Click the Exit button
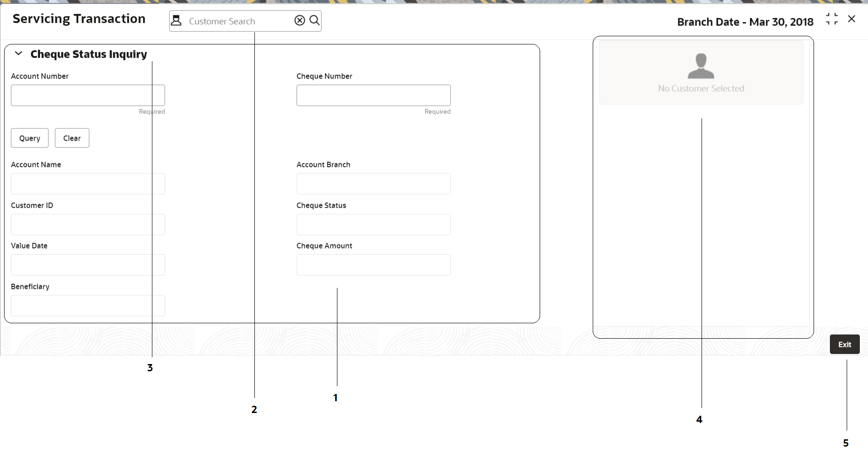Image resolution: width=868 pixels, height=457 pixels. 845,344
